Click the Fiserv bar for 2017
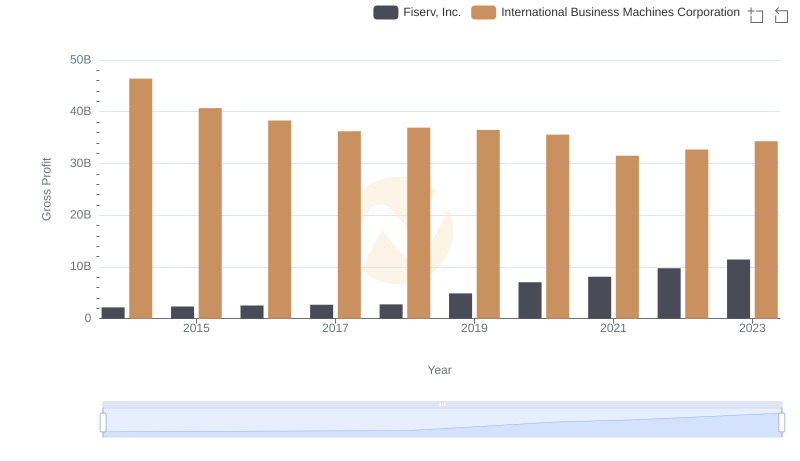The width and height of the screenshot is (800, 461). [x=322, y=312]
